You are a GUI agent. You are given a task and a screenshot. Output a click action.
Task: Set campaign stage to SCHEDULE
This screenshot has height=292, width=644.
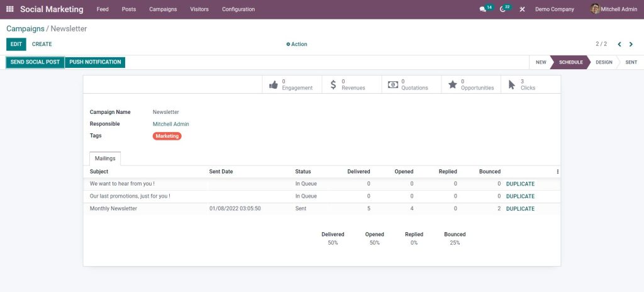(570, 62)
